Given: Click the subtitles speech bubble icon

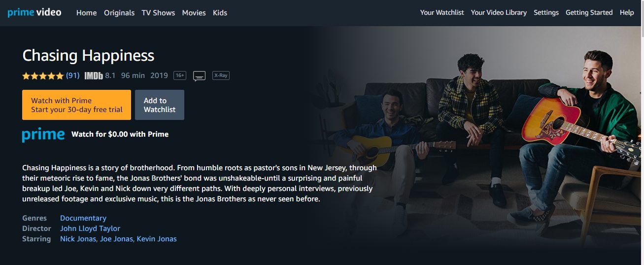Looking at the screenshot, I should click(199, 76).
